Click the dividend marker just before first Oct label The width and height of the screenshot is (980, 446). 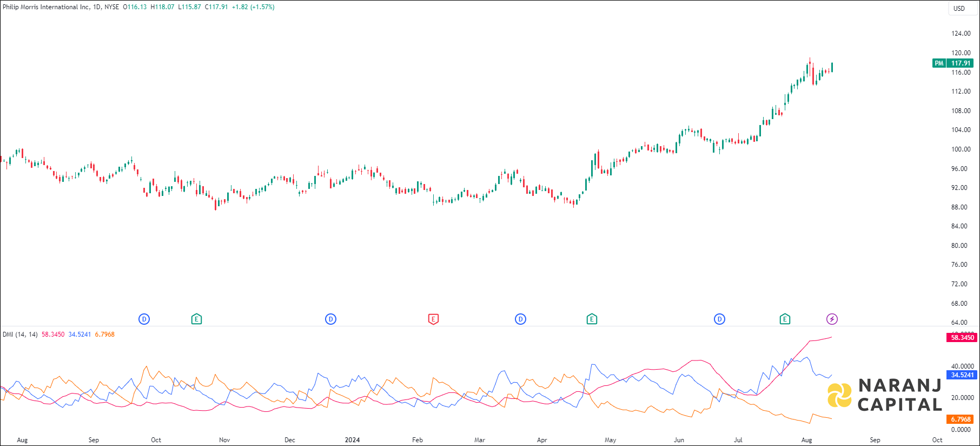coord(144,319)
